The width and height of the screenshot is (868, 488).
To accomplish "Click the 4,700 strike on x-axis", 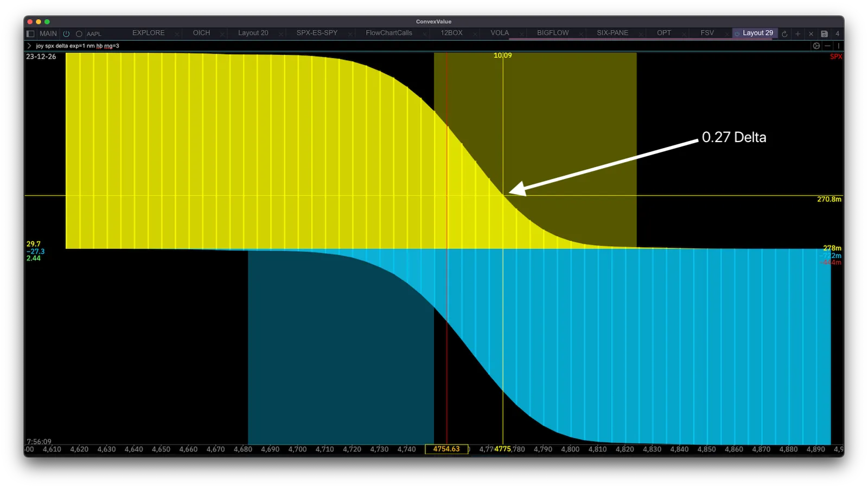I will pos(297,449).
